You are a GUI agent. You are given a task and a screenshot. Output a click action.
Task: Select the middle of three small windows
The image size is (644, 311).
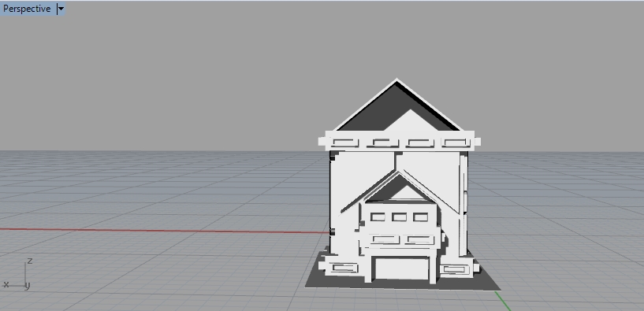click(399, 217)
